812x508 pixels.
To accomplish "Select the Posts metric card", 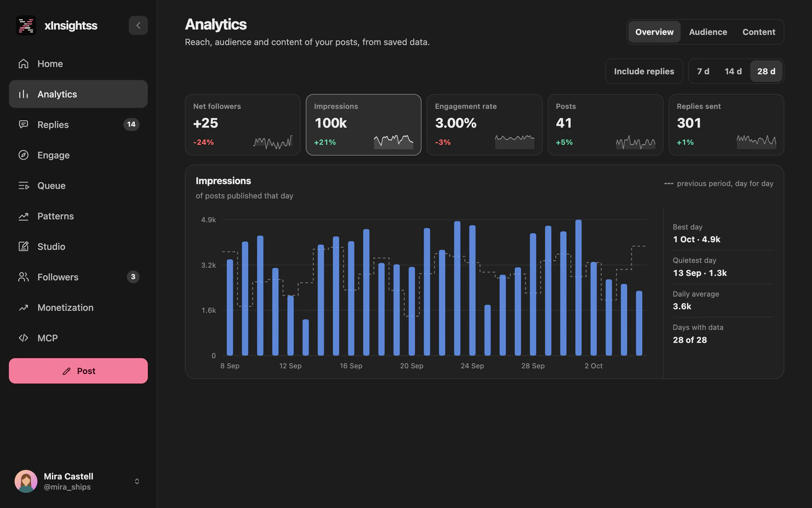I will pos(605,124).
